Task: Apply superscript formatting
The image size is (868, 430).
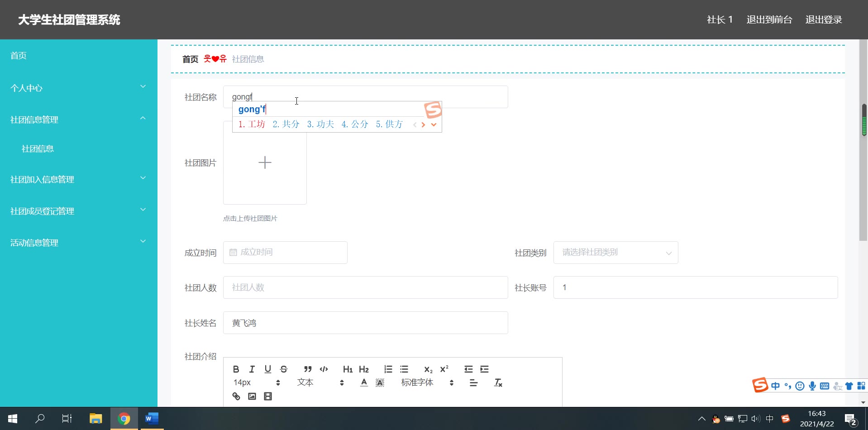Action: pyautogui.click(x=444, y=369)
